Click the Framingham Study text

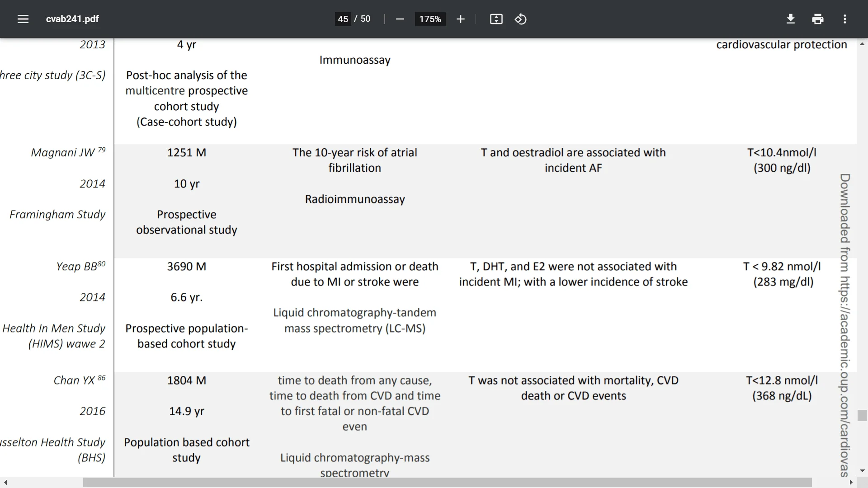point(57,215)
